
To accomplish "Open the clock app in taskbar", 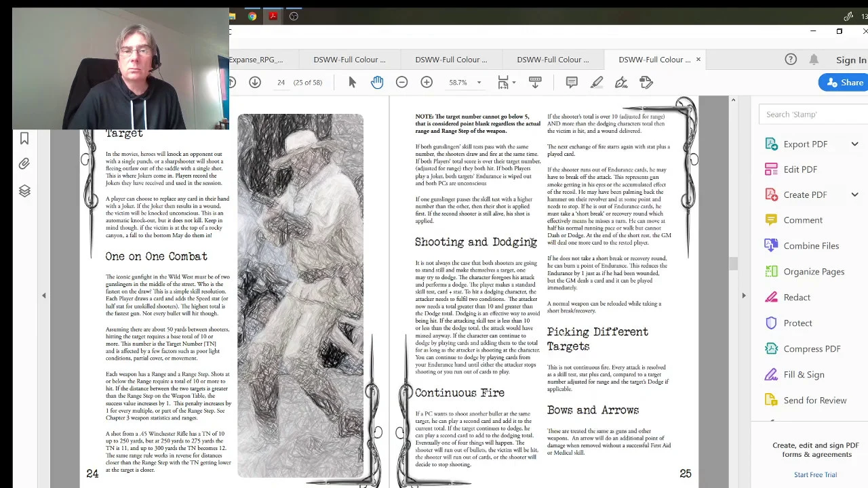I will 294,16.
